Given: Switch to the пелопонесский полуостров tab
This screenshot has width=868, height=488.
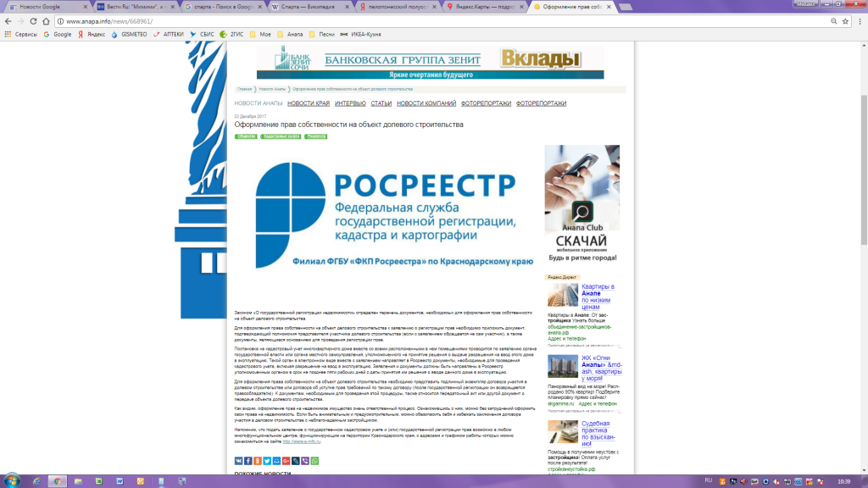Looking at the screenshot, I should coord(398,7).
